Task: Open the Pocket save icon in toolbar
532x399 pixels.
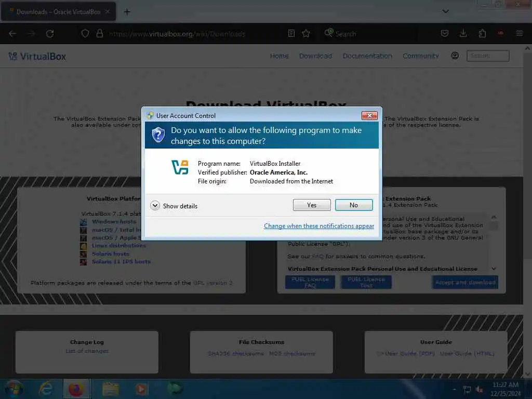Action: click(445, 33)
